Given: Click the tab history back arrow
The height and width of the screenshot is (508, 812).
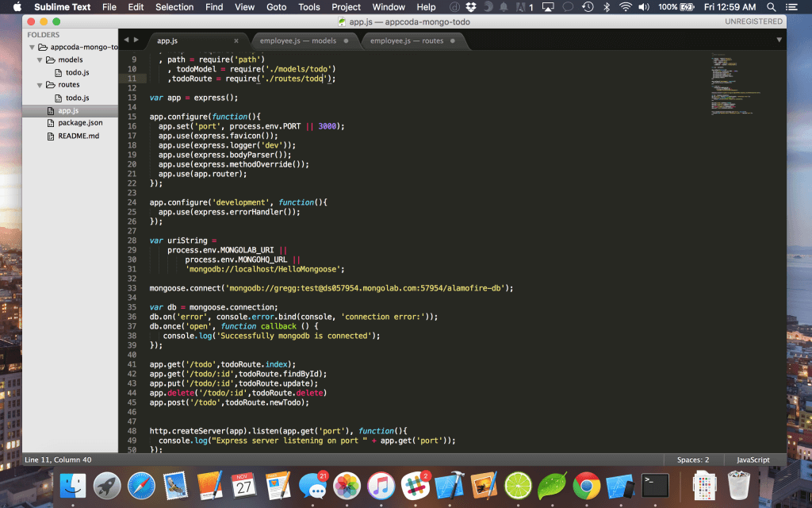Looking at the screenshot, I should click(126, 40).
